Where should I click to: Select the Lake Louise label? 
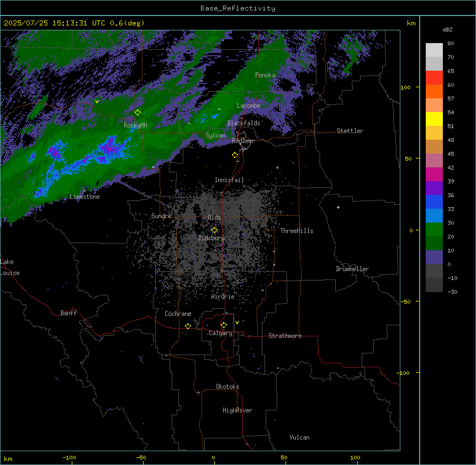(10, 267)
